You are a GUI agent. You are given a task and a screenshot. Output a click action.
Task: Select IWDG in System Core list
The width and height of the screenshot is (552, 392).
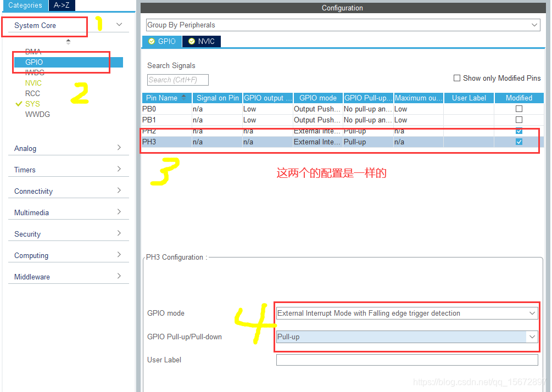click(35, 72)
